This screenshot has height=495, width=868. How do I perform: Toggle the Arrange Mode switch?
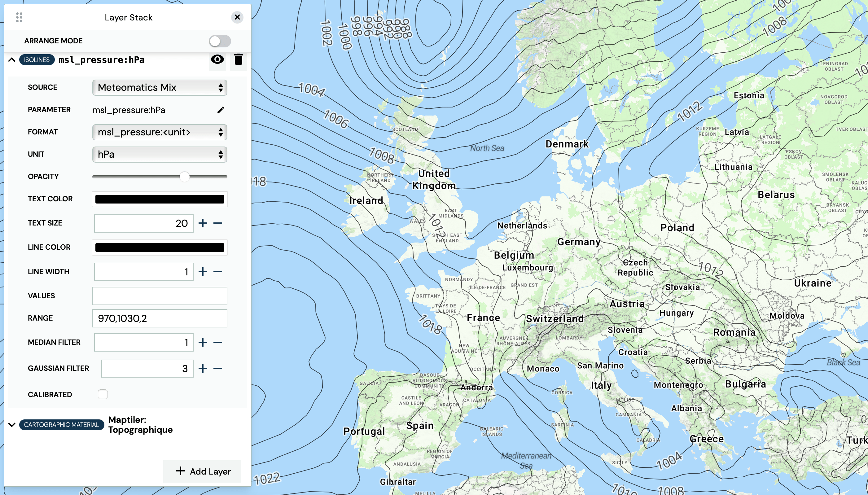coord(220,41)
